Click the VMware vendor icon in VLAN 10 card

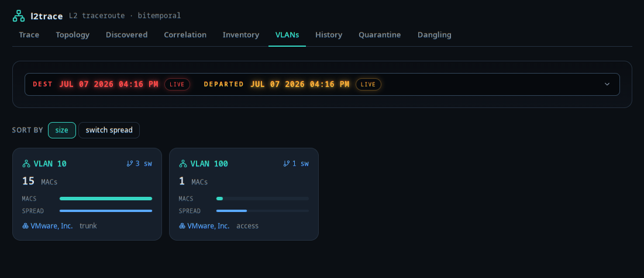click(x=26, y=226)
